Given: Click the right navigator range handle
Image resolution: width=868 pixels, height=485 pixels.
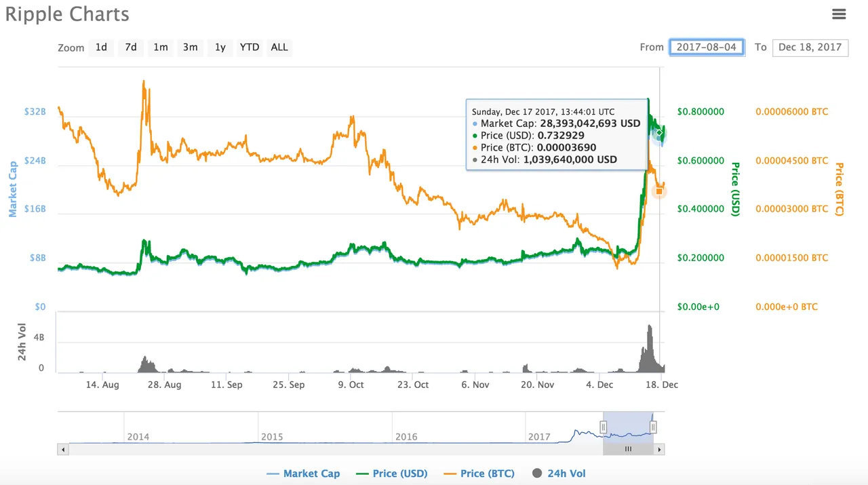Looking at the screenshot, I should [653, 427].
